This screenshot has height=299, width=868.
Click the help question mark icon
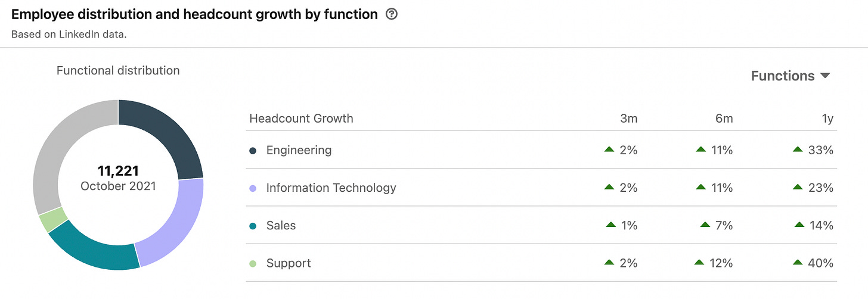pyautogui.click(x=391, y=14)
